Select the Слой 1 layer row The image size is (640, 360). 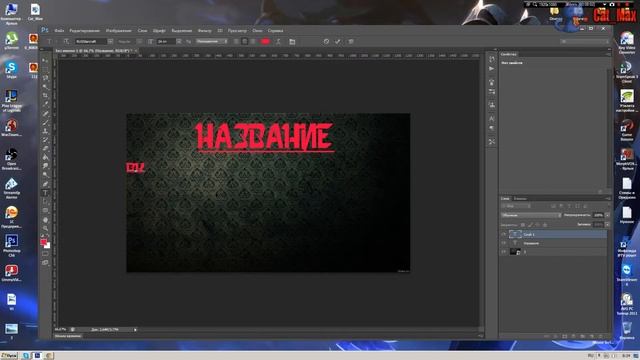(553, 234)
